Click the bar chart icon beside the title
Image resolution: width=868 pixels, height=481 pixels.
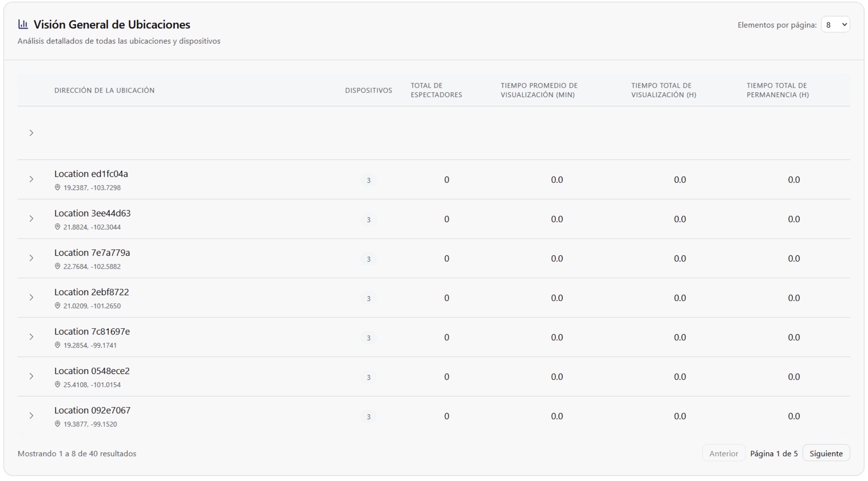click(x=23, y=25)
